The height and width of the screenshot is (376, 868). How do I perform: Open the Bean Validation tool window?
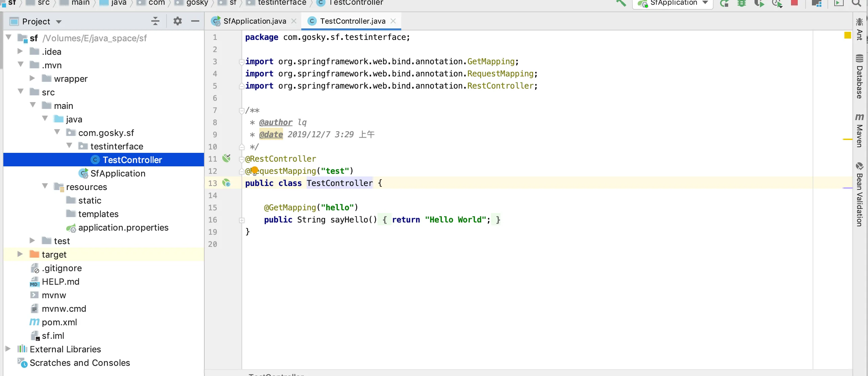(860, 194)
